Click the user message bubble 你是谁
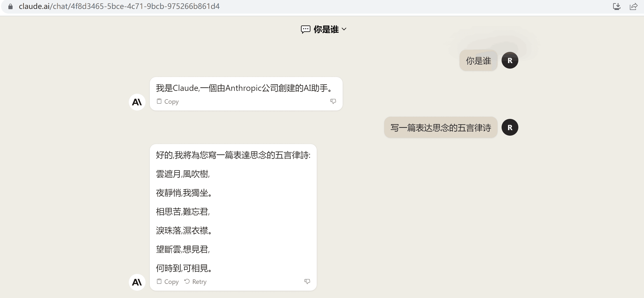Screen dimensions: 644x298 point(478,60)
